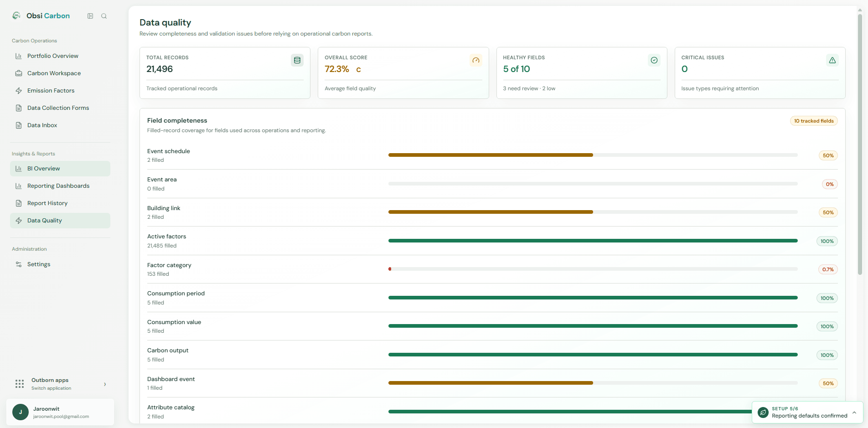Screen dimensions: 868x428
Task: Click the Data Collection Forms document icon
Action: 19,108
